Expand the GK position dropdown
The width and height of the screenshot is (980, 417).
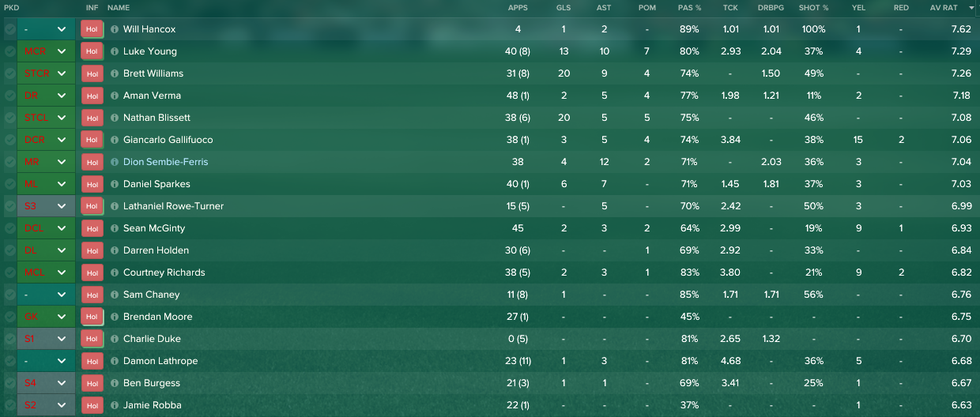tap(46, 317)
